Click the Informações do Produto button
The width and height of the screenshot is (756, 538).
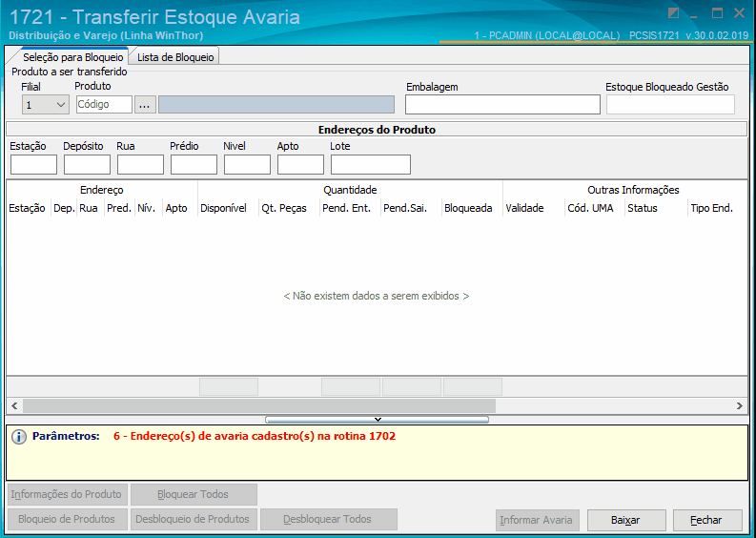point(67,494)
